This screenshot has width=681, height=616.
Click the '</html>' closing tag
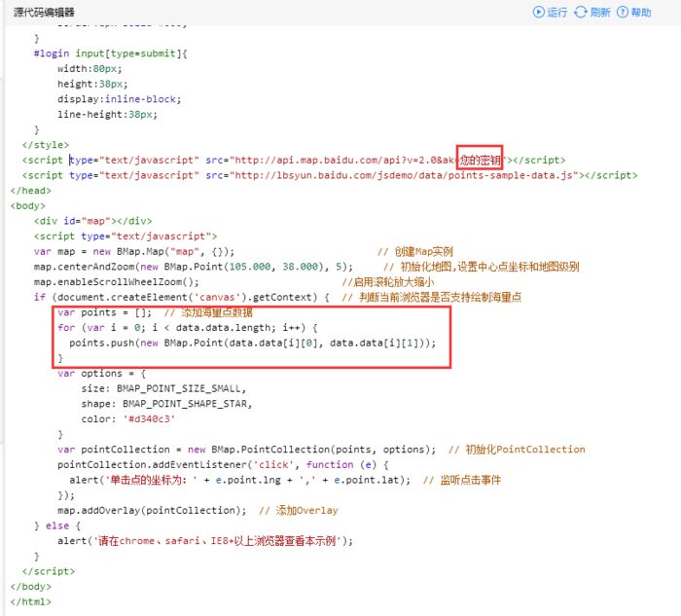pos(31,601)
